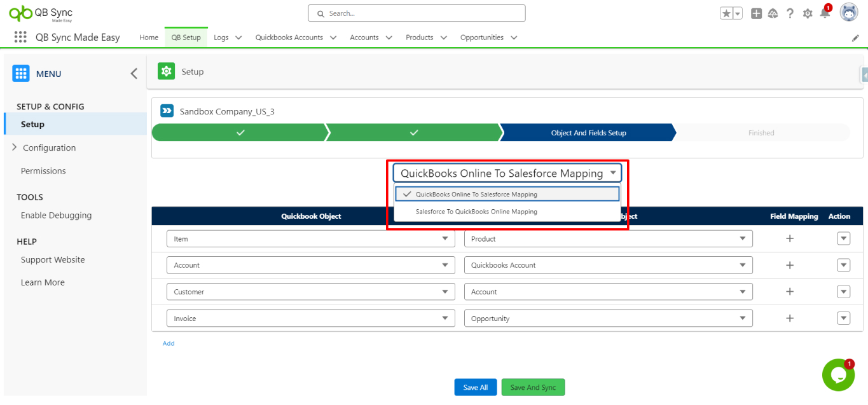The image size is (868, 405).
Task: Click the first completed progress step
Action: (240, 133)
